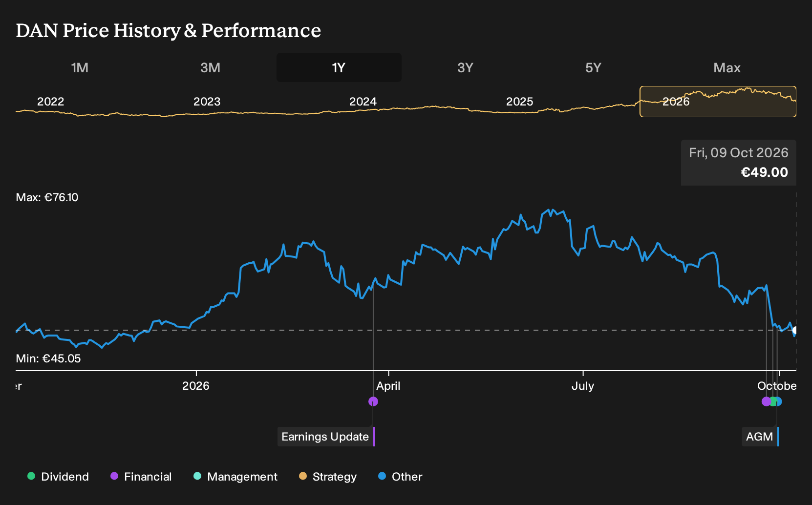Click the July label on the x-axis
This screenshot has height=505, width=812.
pos(583,386)
